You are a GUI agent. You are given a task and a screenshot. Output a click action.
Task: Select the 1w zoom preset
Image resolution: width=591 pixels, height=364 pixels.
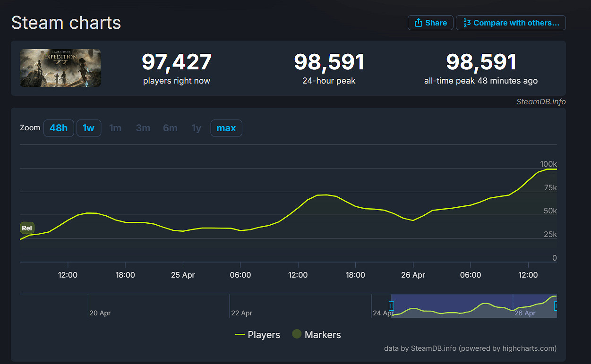(x=88, y=127)
